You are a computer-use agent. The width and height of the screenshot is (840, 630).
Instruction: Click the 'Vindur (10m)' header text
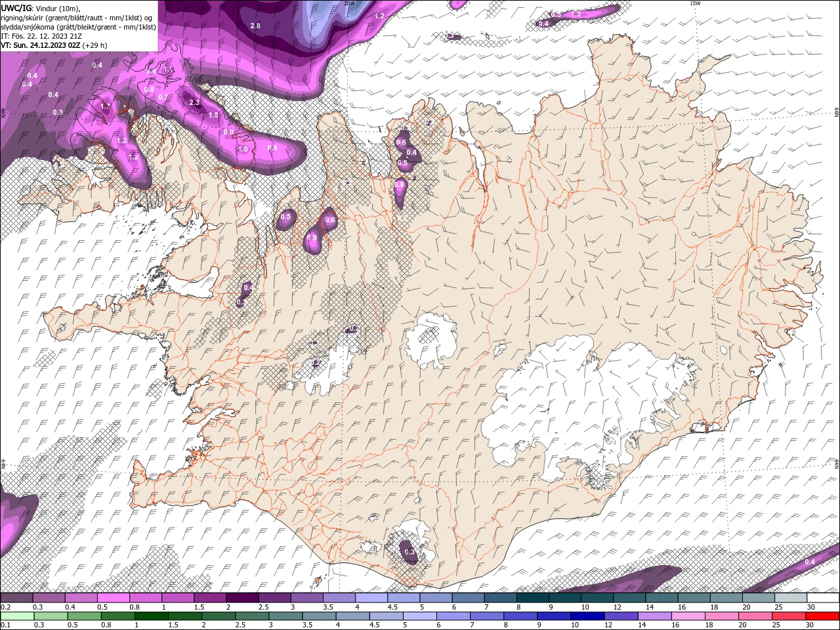(x=57, y=8)
